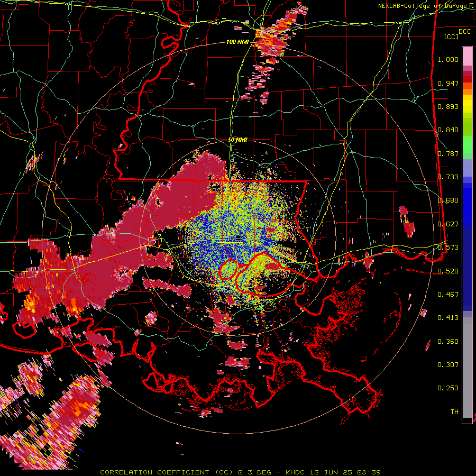Click the 0.573 scale value
Image resolution: width=476 pixels, height=476 pixels.
[x=448, y=248]
